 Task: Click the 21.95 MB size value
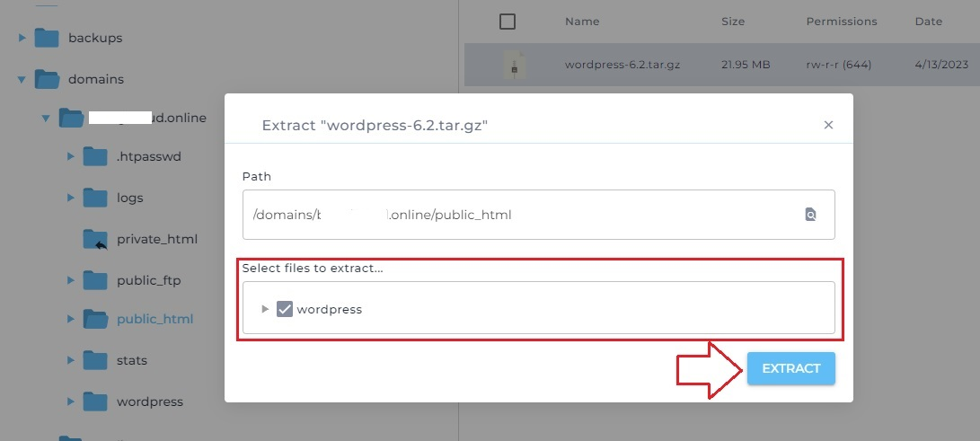746,65
